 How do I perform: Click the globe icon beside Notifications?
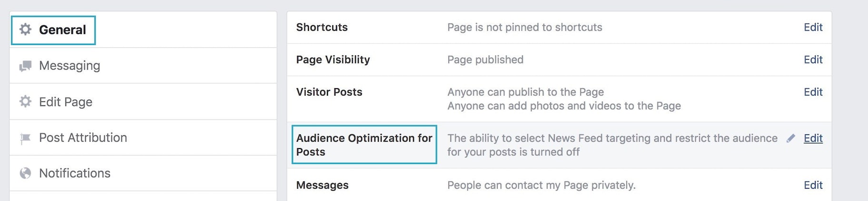tap(25, 173)
